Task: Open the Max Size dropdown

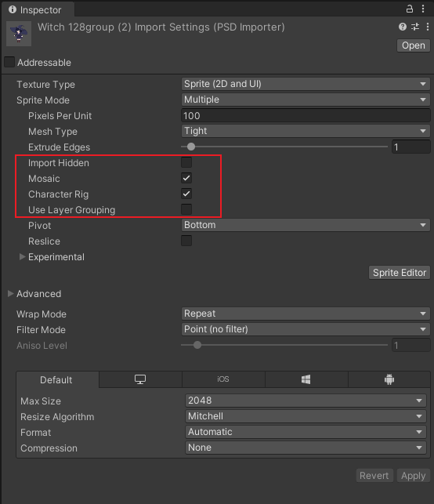Action: (306, 401)
